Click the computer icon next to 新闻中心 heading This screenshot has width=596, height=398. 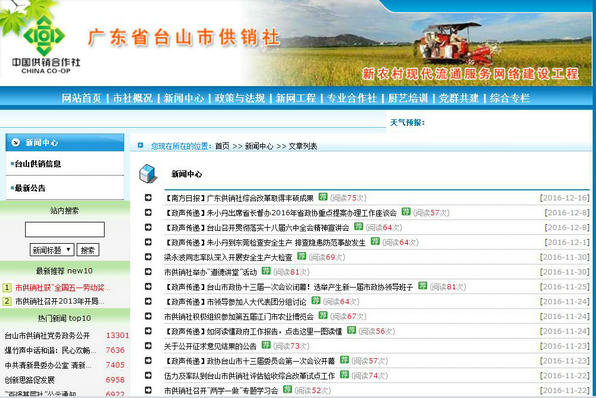(147, 173)
